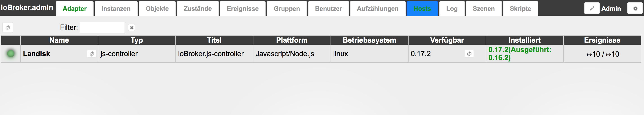
Task: Select the Zustände tab
Action: 197,9
